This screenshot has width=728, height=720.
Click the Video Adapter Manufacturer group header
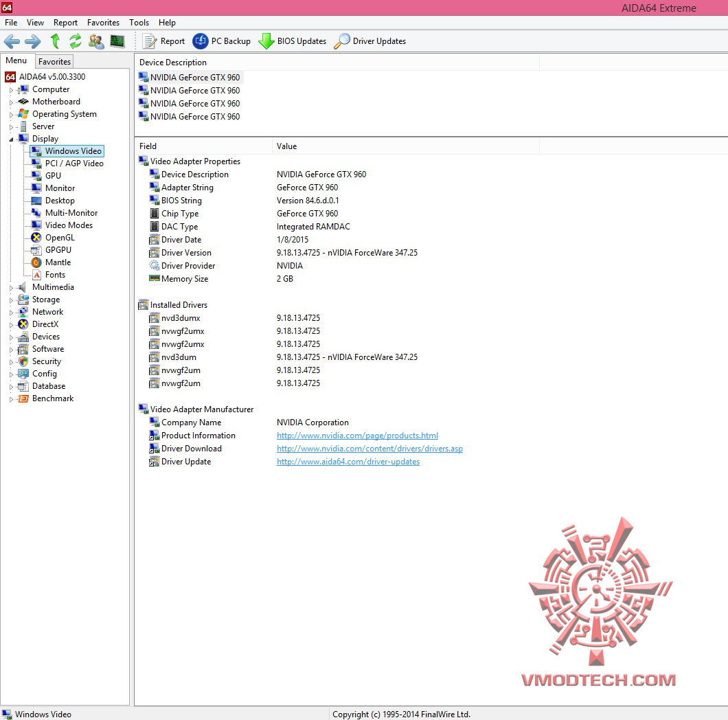[196, 409]
